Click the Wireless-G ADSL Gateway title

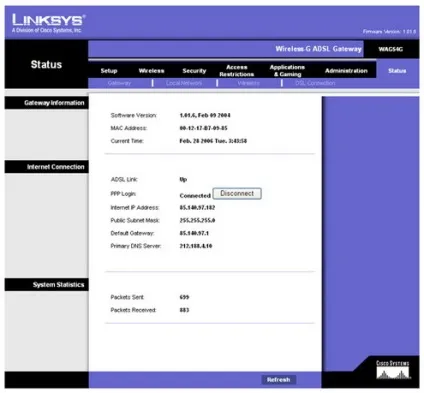[318, 49]
